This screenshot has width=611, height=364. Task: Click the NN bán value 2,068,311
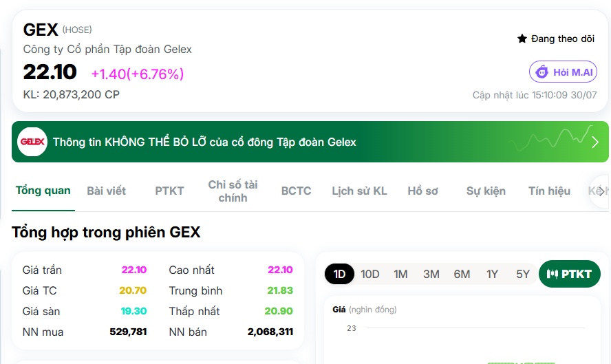click(270, 332)
